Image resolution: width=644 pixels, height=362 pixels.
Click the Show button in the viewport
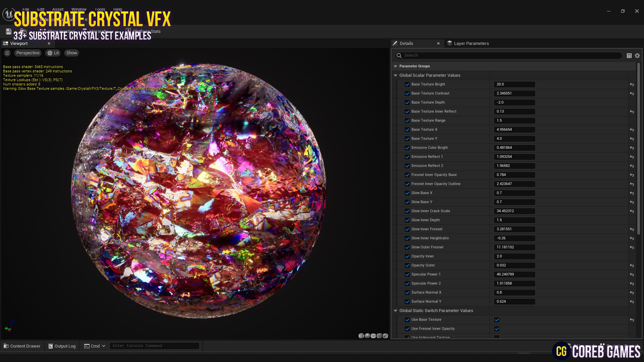click(71, 53)
